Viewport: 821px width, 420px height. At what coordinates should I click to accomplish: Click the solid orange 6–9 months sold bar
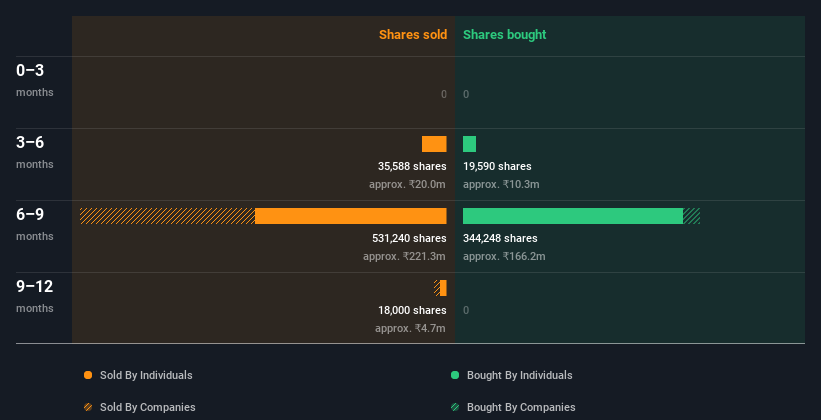351,216
